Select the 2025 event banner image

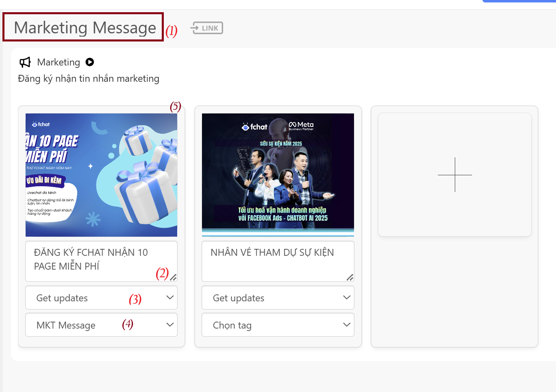click(278, 175)
